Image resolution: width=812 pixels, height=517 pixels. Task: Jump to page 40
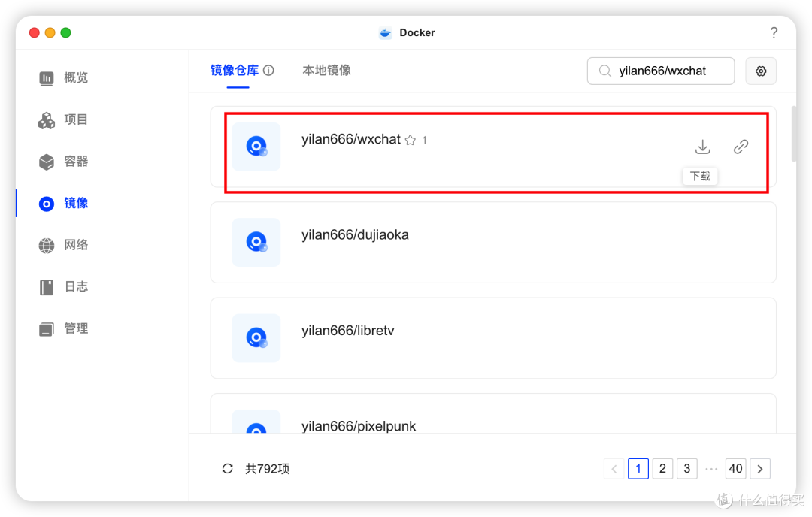pos(735,468)
